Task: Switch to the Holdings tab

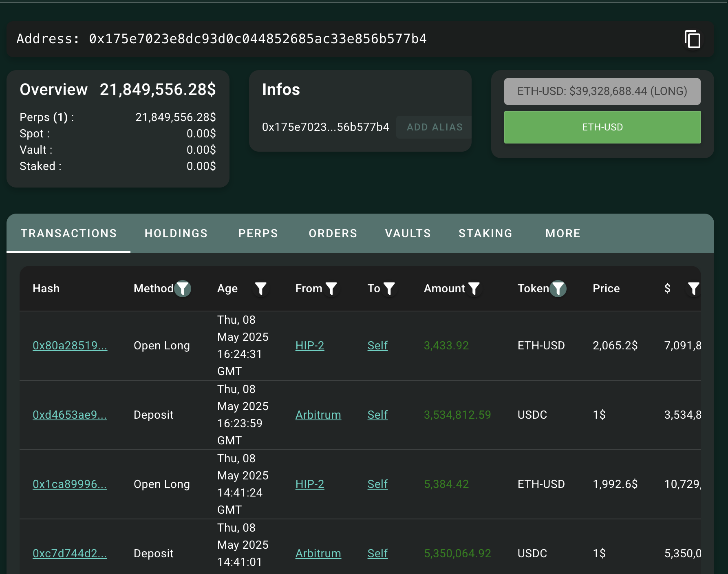Action: click(176, 233)
